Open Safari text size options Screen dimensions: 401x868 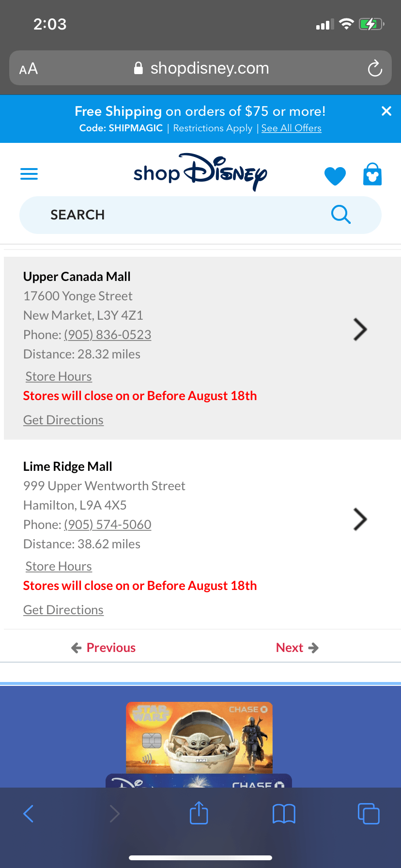[29, 69]
